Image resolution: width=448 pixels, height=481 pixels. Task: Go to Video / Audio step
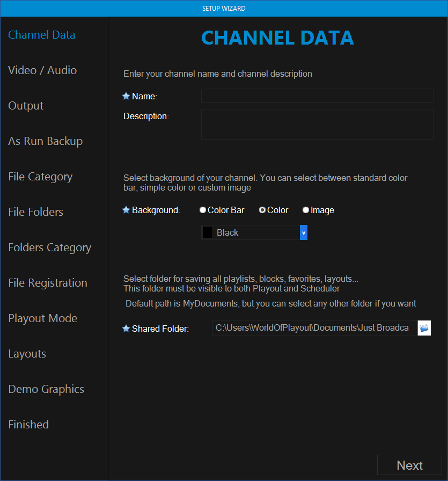point(42,70)
